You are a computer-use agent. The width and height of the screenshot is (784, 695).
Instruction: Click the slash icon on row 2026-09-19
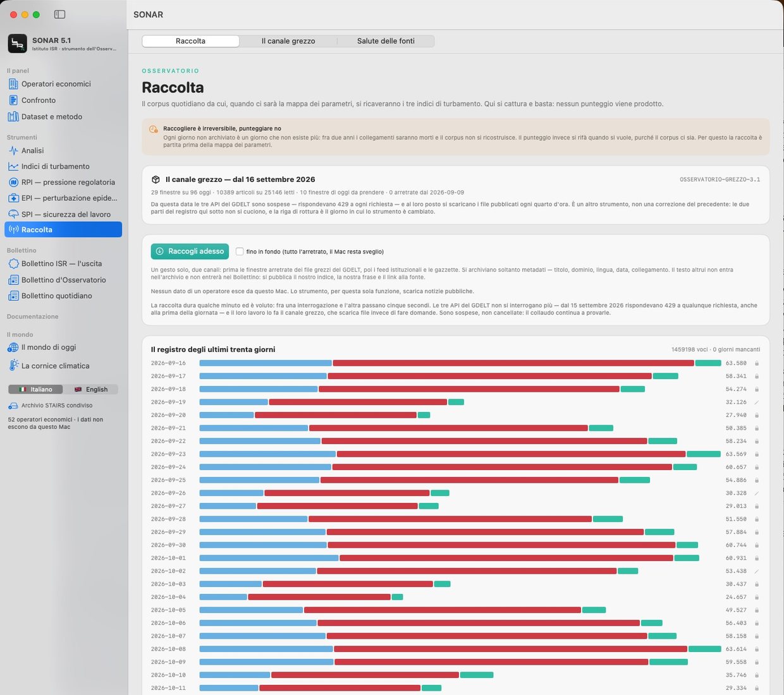point(757,402)
